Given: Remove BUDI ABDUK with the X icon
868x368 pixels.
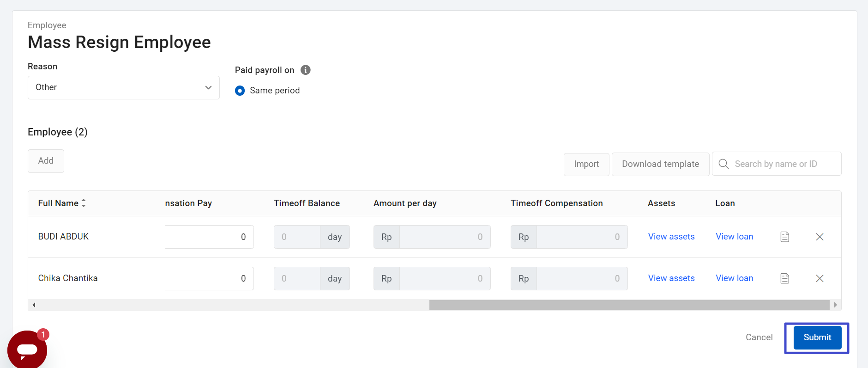Looking at the screenshot, I should pyautogui.click(x=820, y=237).
